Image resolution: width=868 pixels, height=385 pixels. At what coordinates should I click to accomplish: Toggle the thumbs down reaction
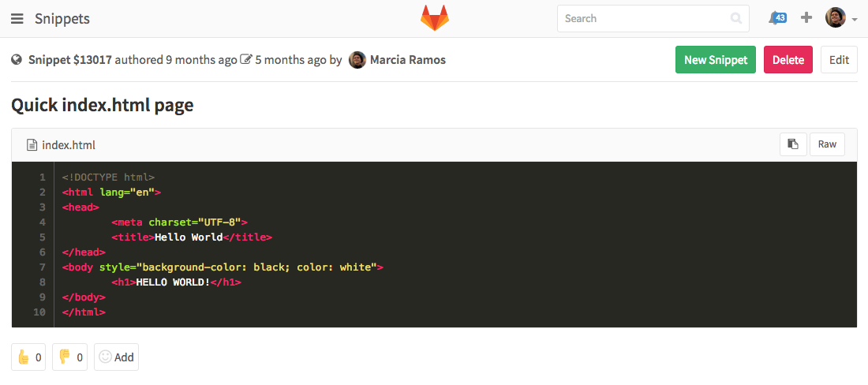tap(69, 357)
